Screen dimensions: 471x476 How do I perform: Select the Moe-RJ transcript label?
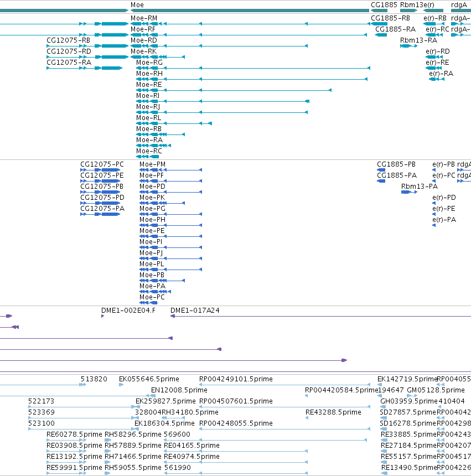148,107
